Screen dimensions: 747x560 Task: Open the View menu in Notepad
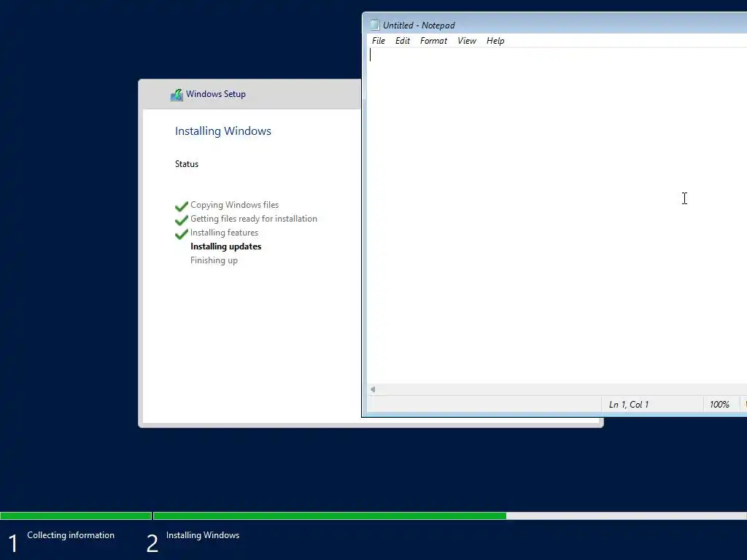pyautogui.click(x=467, y=41)
